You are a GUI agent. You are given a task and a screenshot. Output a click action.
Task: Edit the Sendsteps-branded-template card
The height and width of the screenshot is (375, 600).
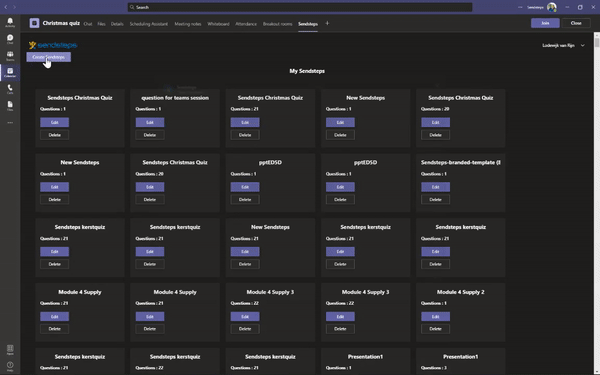(x=435, y=187)
